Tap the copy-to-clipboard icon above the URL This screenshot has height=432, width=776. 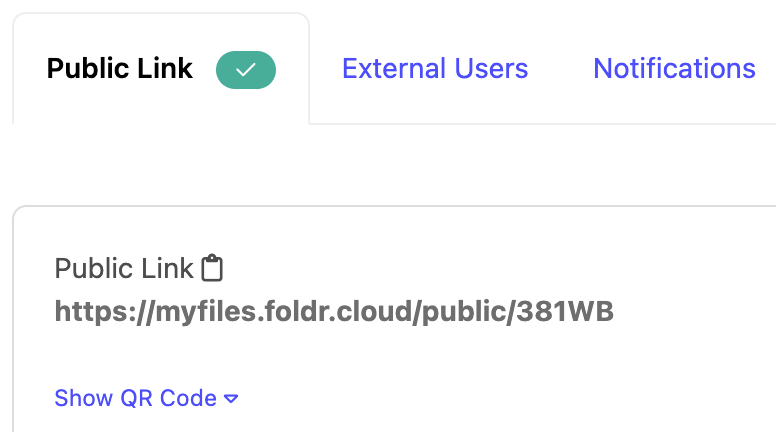(212, 268)
